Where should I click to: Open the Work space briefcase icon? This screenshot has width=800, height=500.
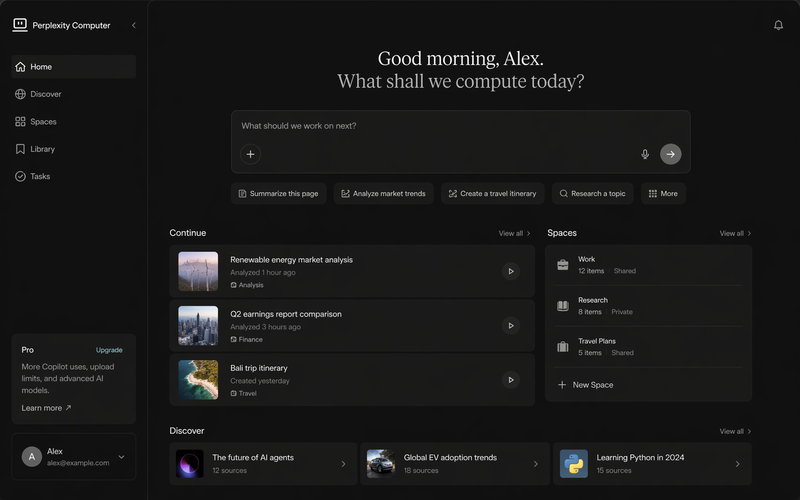(563, 265)
